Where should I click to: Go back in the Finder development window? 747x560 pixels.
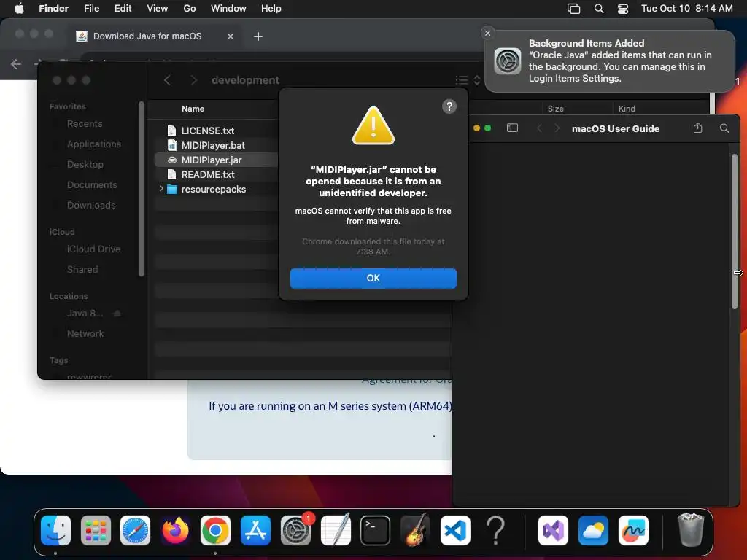pos(167,80)
